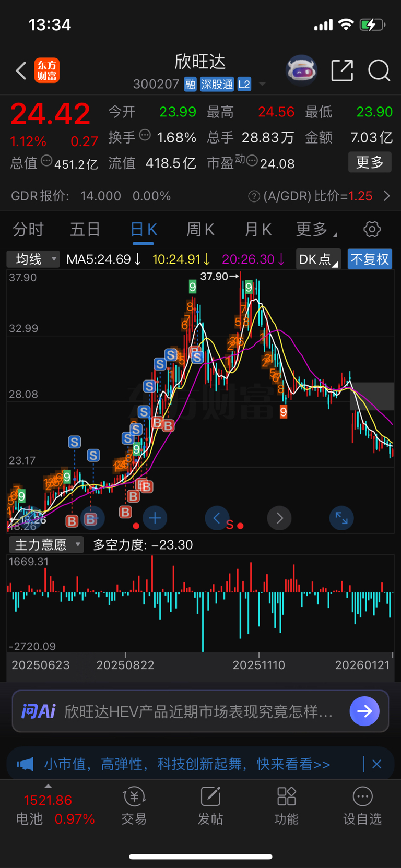Tap the 今开 23.99 value
This screenshot has height=868, width=401.
point(178,112)
